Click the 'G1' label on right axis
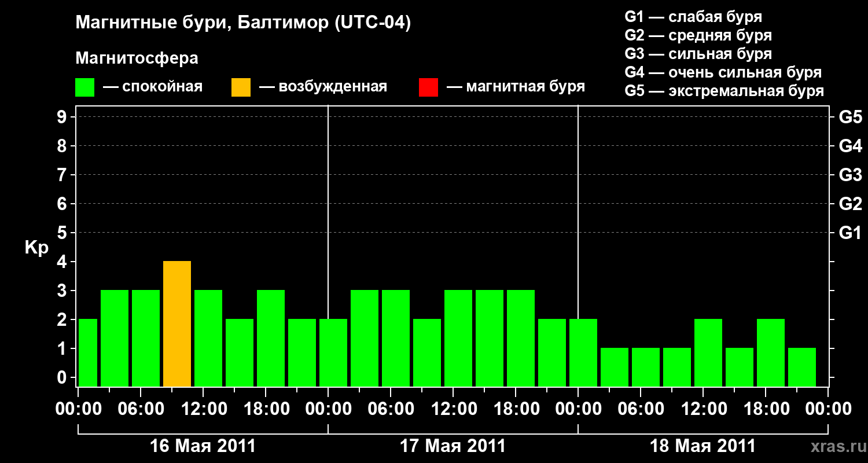 (850, 233)
